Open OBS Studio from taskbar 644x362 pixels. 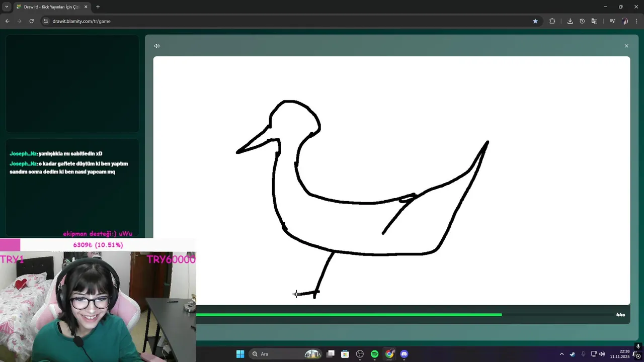tap(360, 354)
